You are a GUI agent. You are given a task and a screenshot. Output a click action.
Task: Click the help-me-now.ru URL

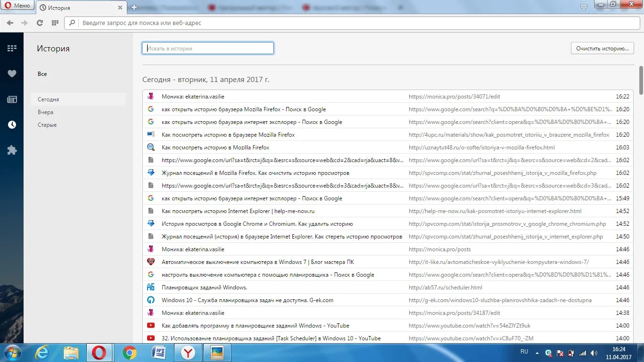click(x=495, y=211)
